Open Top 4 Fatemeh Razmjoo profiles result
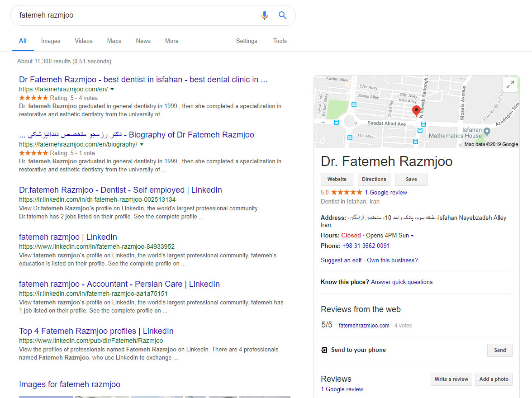This screenshot has width=532, height=398. [96, 331]
